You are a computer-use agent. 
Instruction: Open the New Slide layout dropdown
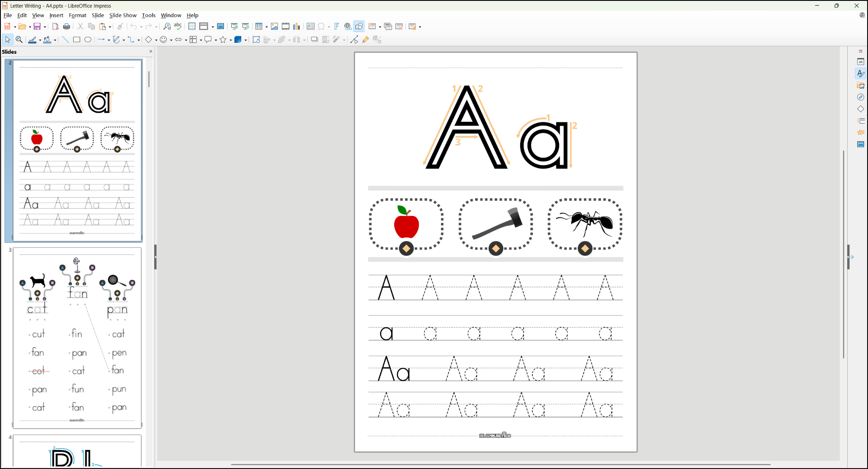pos(380,27)
